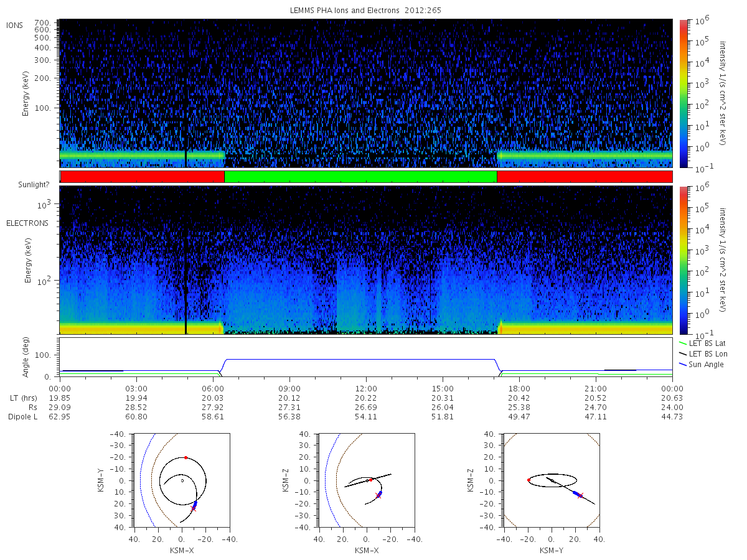Click the red X marker in KSM-X/KSM-Z plot
This screenshot has width=747, height=560.
(378, 496)
